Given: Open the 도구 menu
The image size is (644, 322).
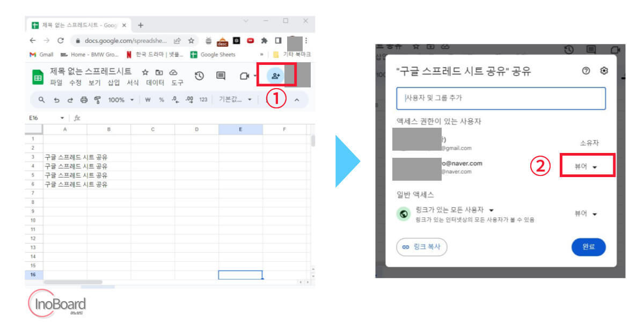Looking at the screenshot, I should coord(178,83).
